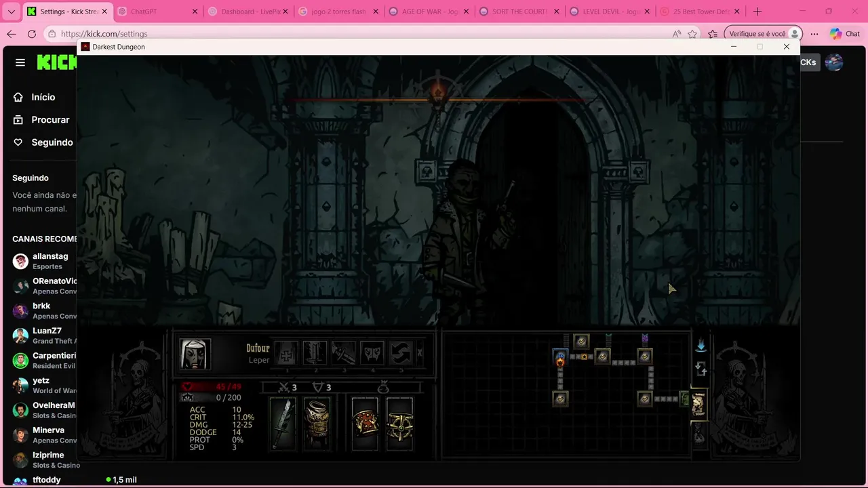The height and width of the screenshot is (488, 868).
Task: Open the favorites list icon
Action: pyautogui.click(x=713, y=34)
